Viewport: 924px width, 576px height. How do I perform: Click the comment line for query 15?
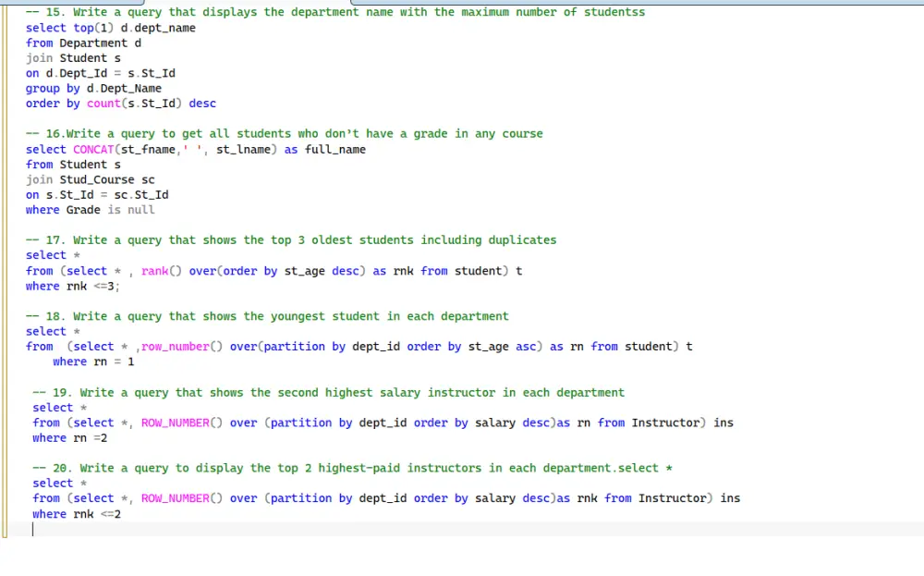(335, 12)
